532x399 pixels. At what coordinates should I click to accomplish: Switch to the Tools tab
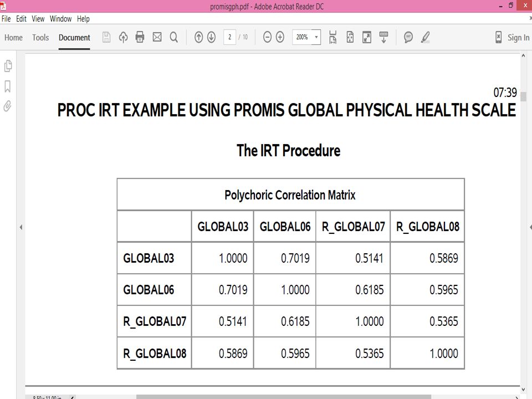coord(40,37)
